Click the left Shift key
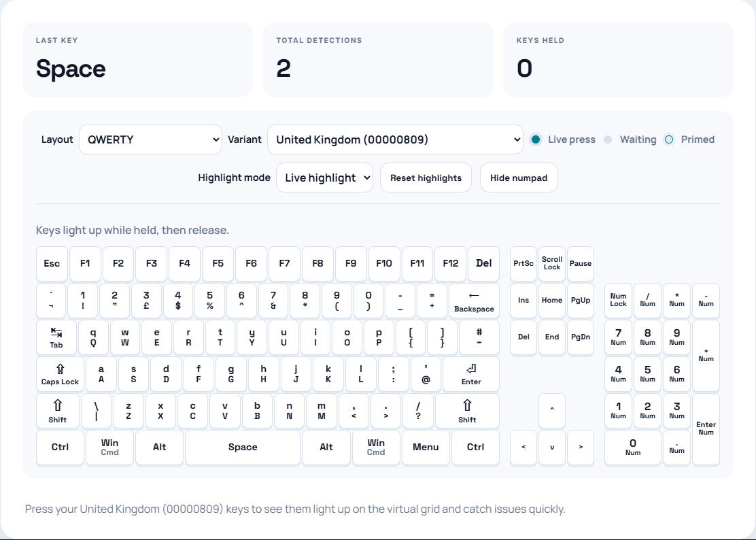756x540 pixels. [57, 411]
